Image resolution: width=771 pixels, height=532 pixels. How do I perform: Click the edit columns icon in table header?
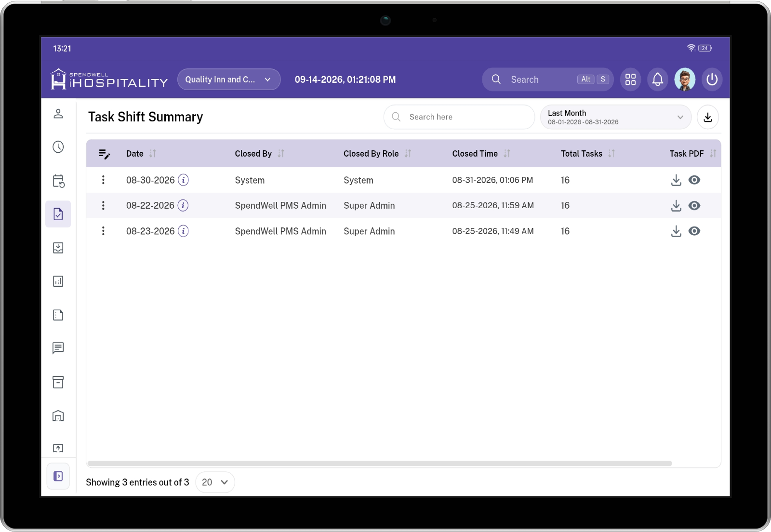click(x=104, y=154)
